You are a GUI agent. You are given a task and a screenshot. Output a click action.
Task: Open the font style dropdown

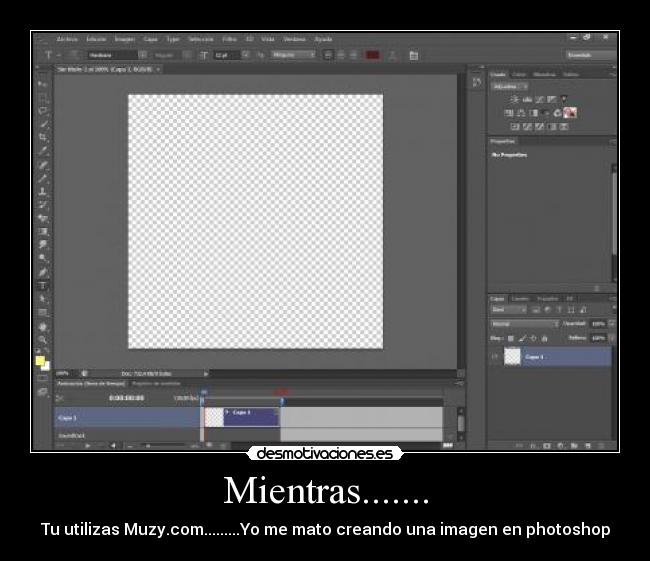tap(187, 55)
